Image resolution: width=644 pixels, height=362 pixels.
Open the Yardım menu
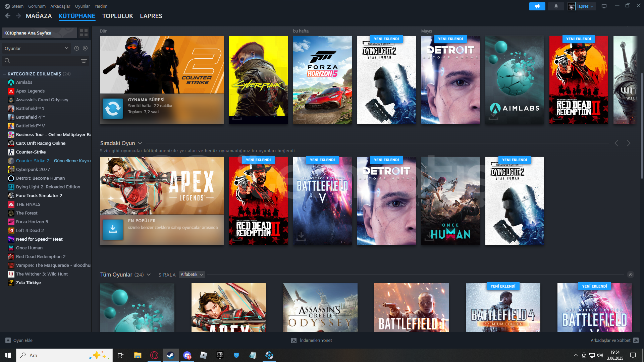pyautogui.click(x=101, y=6)
